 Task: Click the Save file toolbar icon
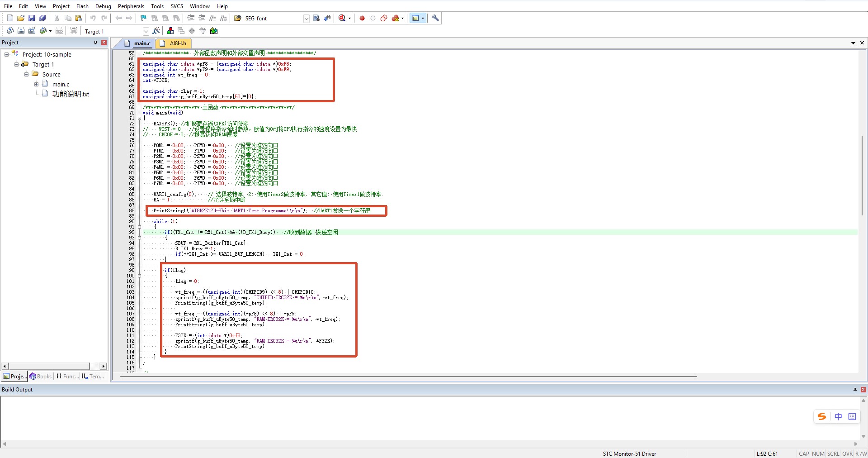click(32, 18)
